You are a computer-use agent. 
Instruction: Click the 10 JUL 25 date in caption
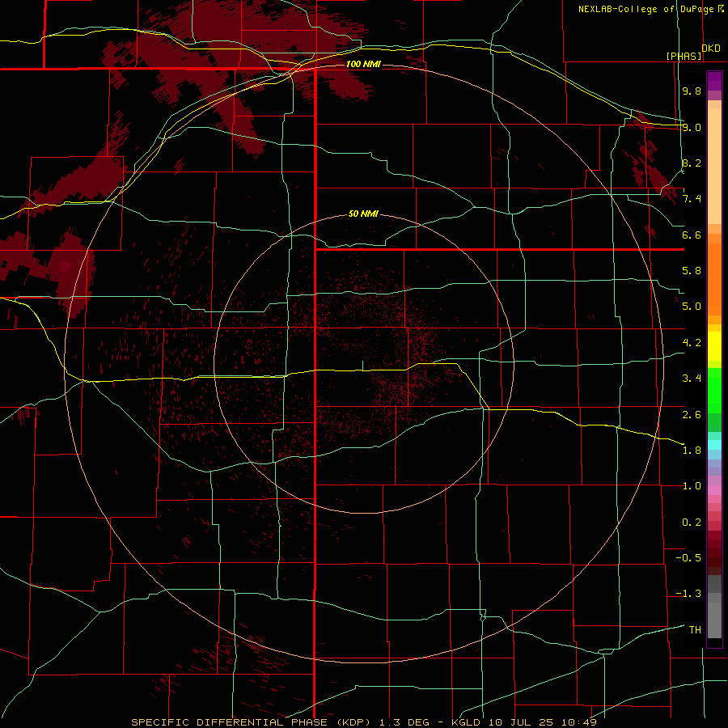pos(521,722)
